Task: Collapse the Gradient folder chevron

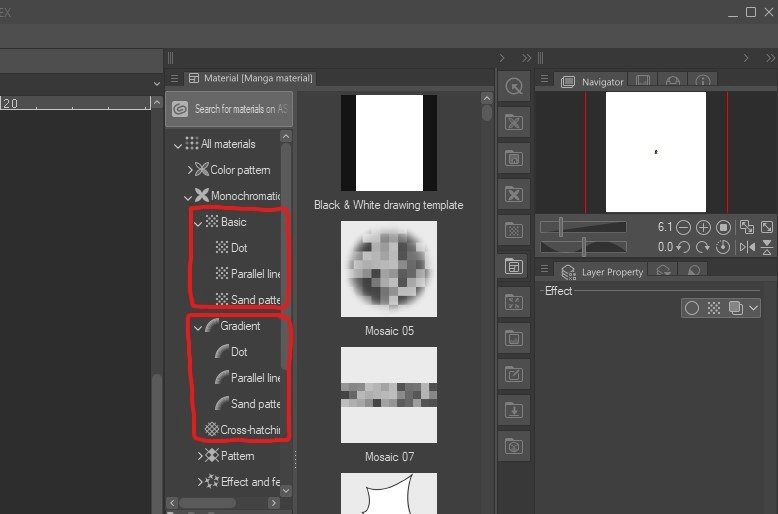Action: (197, 327)
